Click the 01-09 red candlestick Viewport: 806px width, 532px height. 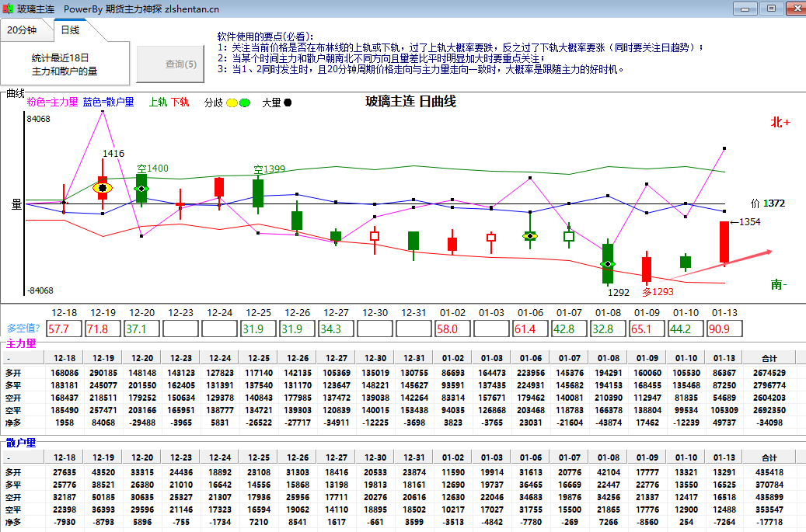coord(647,269)
